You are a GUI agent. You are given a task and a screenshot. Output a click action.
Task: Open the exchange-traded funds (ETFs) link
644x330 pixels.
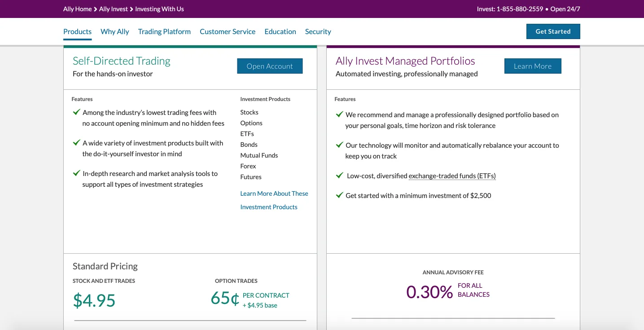tap(452, 176)
